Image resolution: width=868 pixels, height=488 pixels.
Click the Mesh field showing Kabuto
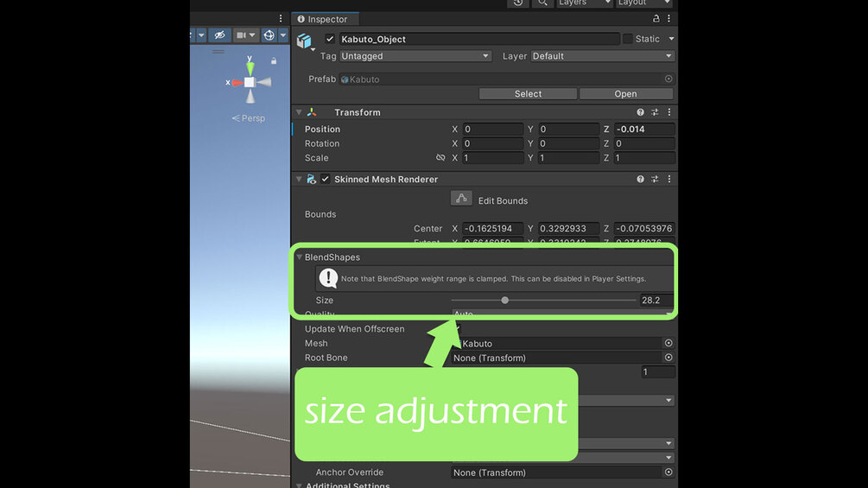click(x=556, y=344)
